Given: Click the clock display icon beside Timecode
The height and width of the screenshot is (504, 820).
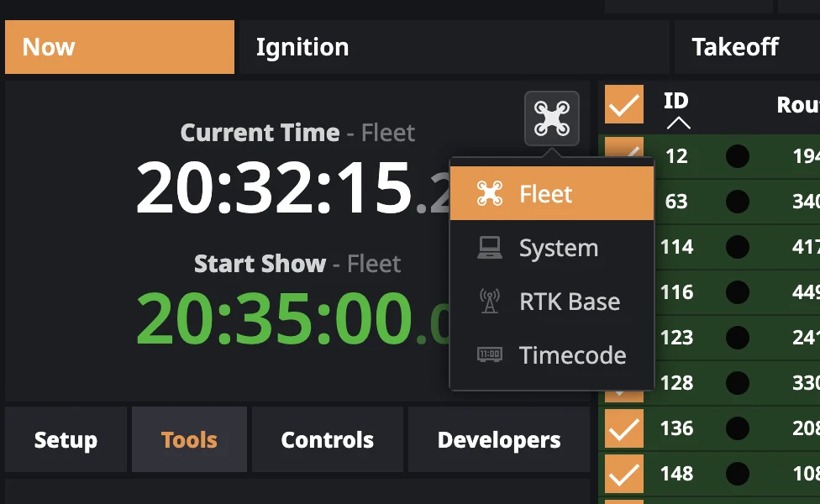Looking at the screenshot, I should tap(490, 354).
